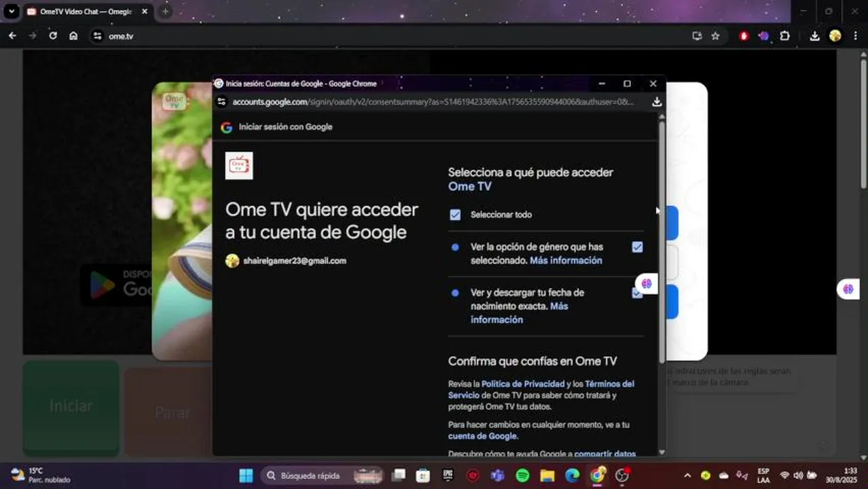The image size is (868, 489).
Task: Click the Iniciar button on OmeTV page
Action: tap(71, 406)
